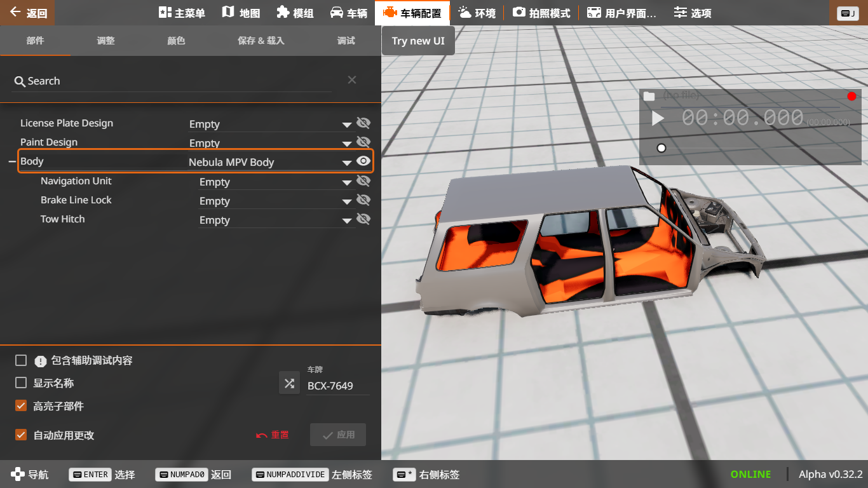Open 拍照模式 photo mode
This screenshot has height=488, width=868.
pyautogui.click(x=541, y=13)
